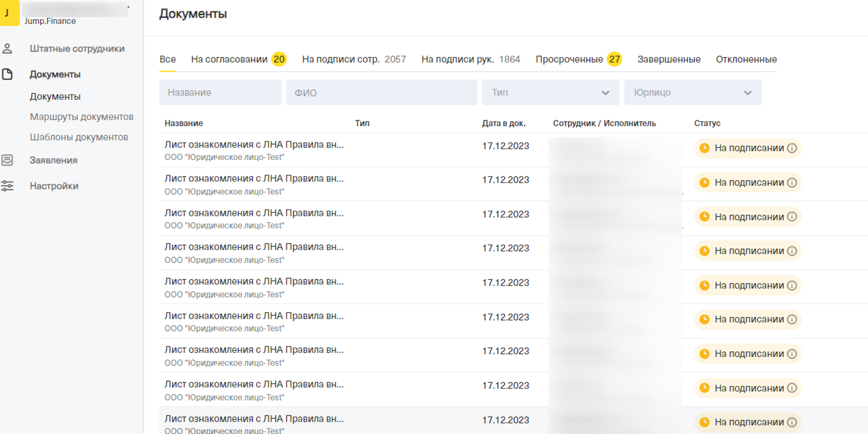Open the first Лист ознакомления document row
Viewport: 868px width, 434px height.
254,145
